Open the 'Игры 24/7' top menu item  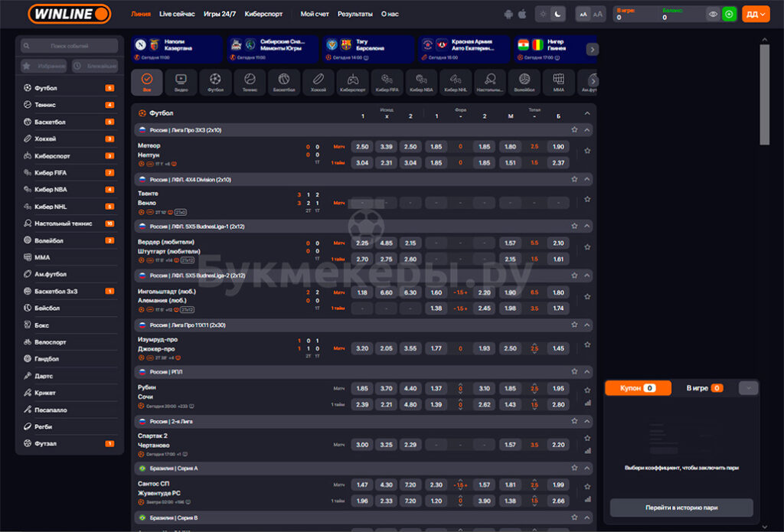pyautogui.click(x=220, y=14)
